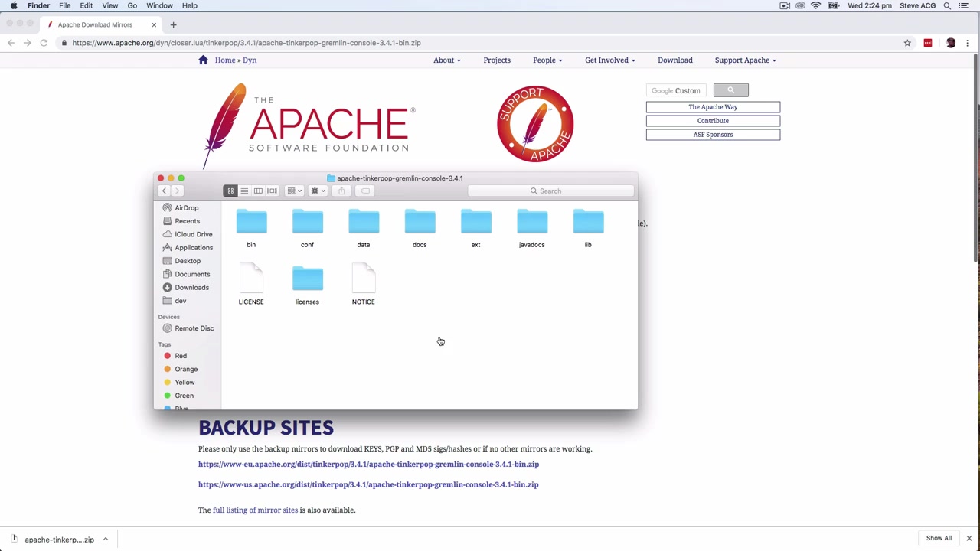Click the browser address bar URL
The image size is (980, 551).
(x=247, y=43)
